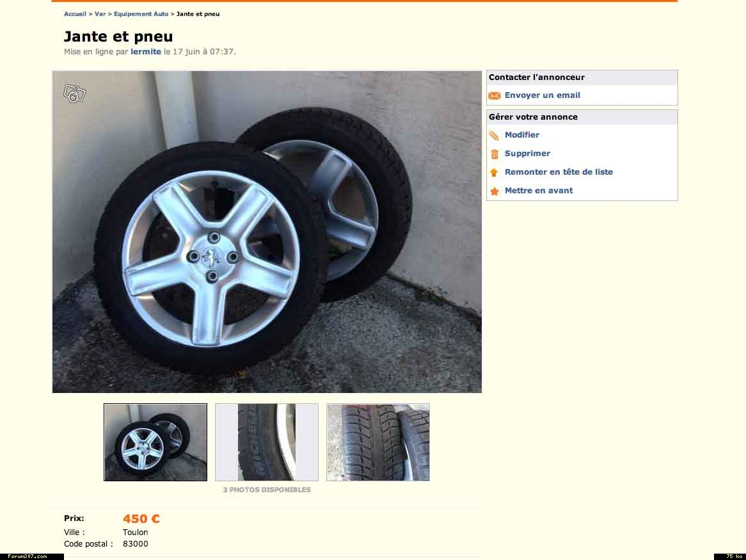Click the Forum307.com watermark
This screenshot has width=746, height=560.
click(28, 556)
